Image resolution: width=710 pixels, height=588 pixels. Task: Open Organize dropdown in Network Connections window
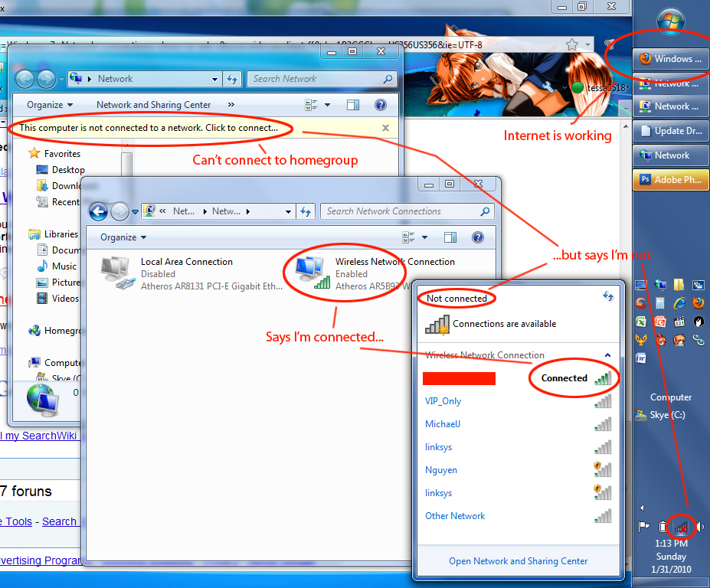123,237
